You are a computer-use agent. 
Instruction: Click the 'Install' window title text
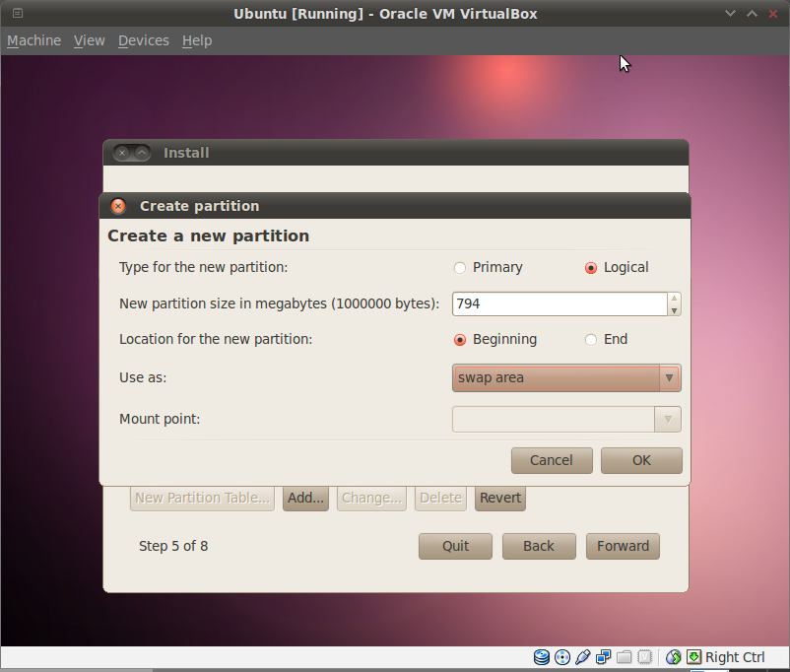(x=186, y=153)
